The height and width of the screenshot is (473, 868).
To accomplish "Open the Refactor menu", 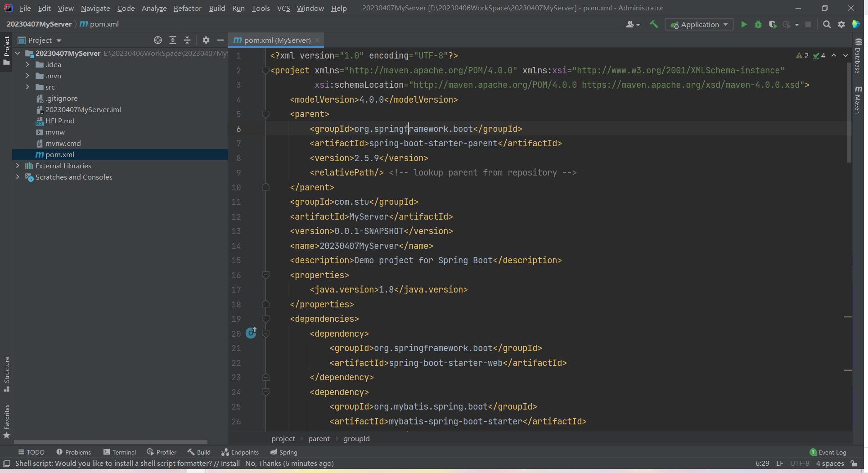I will coord(187,8).
